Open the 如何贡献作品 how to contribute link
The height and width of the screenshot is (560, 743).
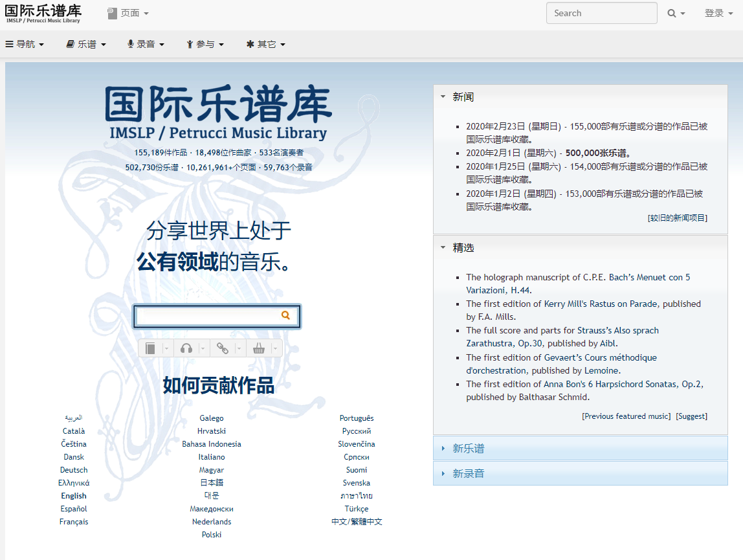pyautogui.click(x=219, y=385)
